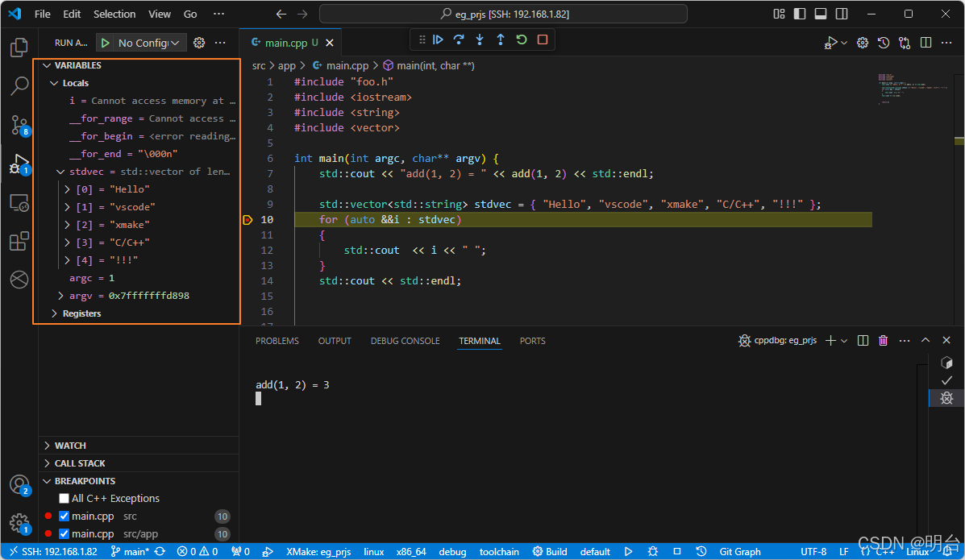Click the editor minimap
965x560 pixels.
(x=914, y=89)
